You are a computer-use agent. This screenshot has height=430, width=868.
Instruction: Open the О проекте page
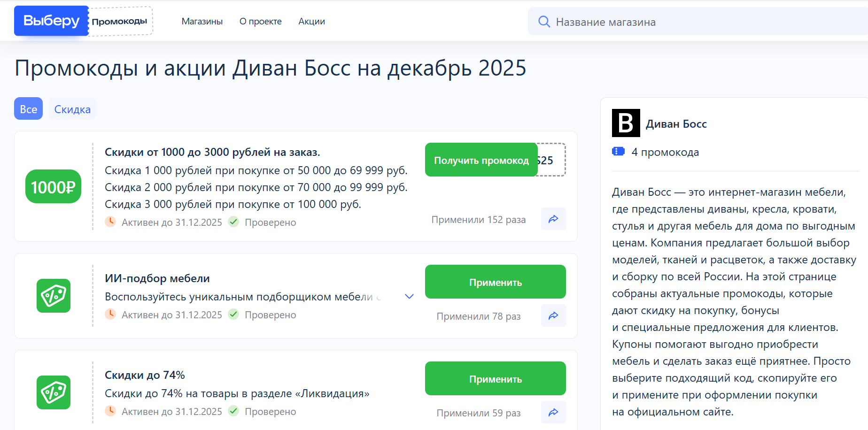[261, 21]
